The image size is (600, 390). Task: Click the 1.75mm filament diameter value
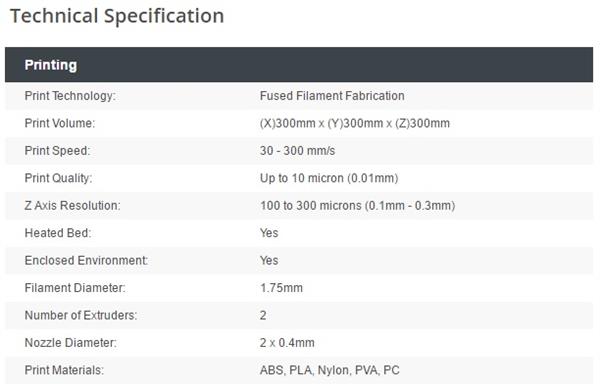(x=281, y=288)
